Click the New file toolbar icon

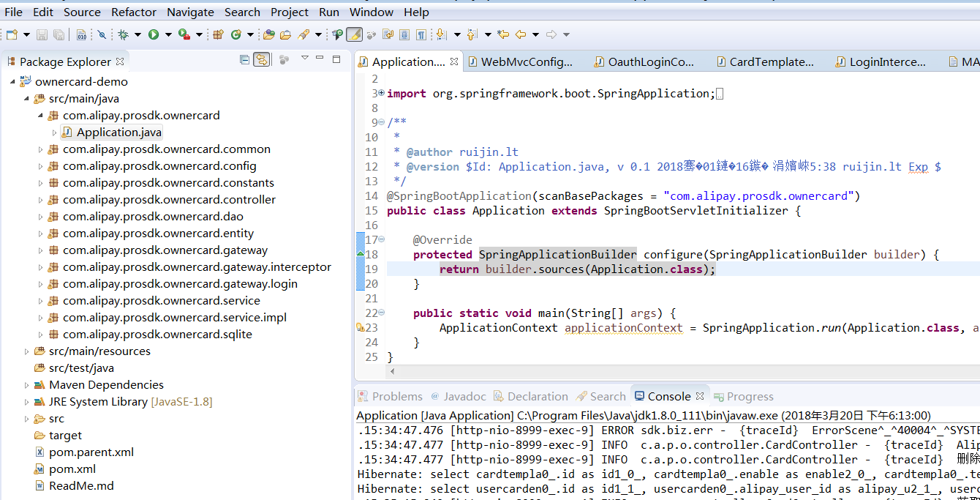[x=12, y=34]
